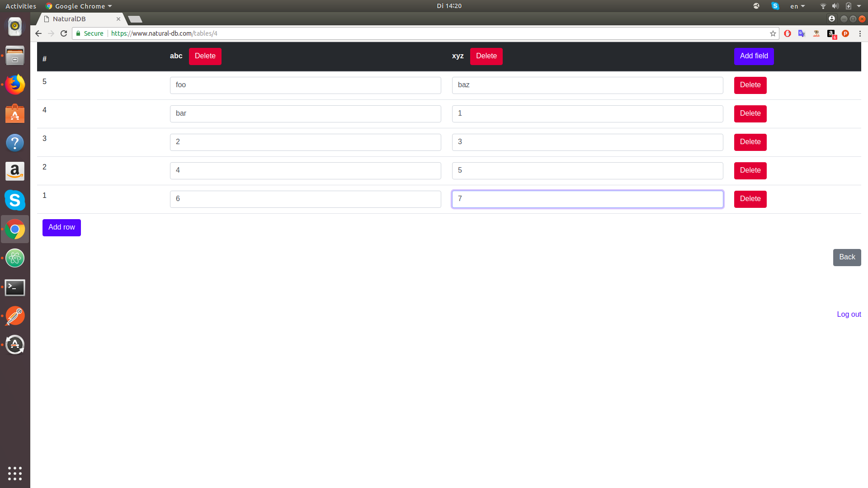Open Skype from the dock
868x488 pixels.
(15, 200)
